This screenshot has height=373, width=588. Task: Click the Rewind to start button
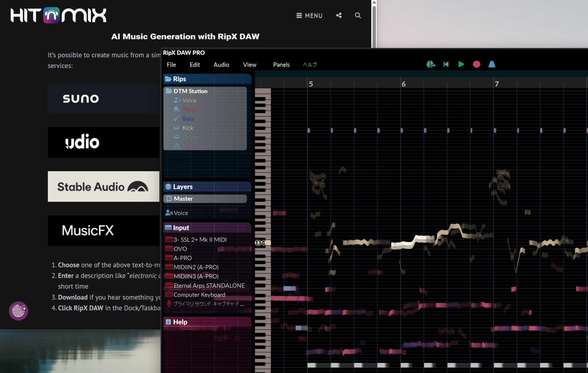[446, 64]
